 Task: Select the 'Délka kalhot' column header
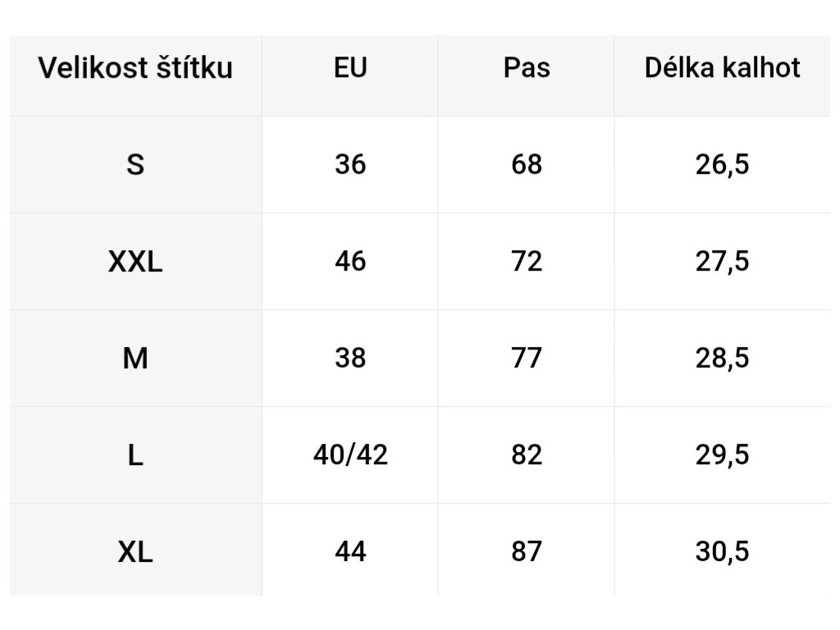(x=722, y=68)
